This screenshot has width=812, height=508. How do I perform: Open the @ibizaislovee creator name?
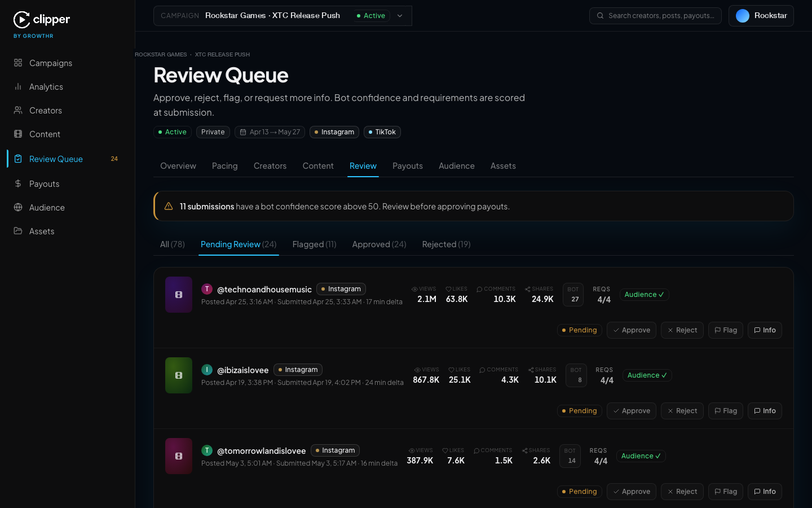(243, 370)
